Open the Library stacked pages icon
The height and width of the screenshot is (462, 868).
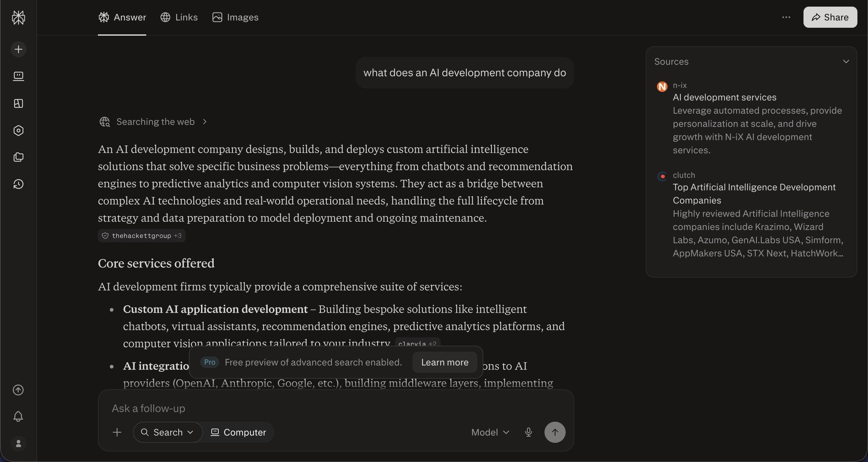click(x=19, y=157)
